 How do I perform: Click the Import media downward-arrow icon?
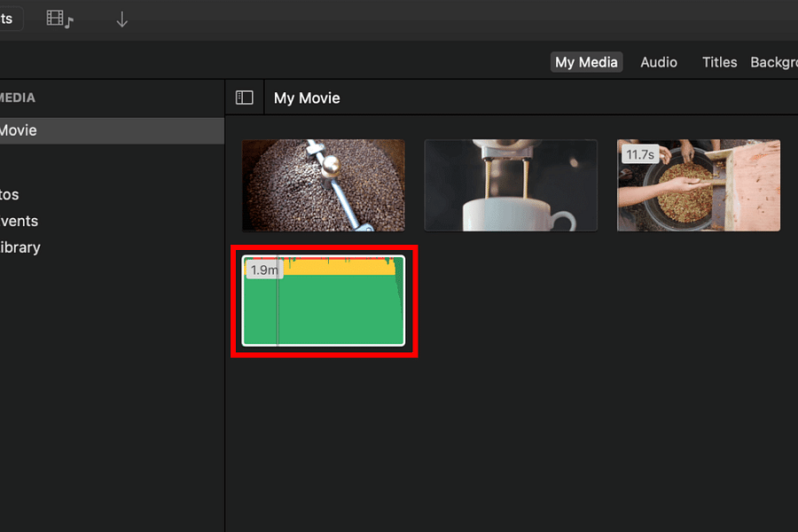pos(121,18)
